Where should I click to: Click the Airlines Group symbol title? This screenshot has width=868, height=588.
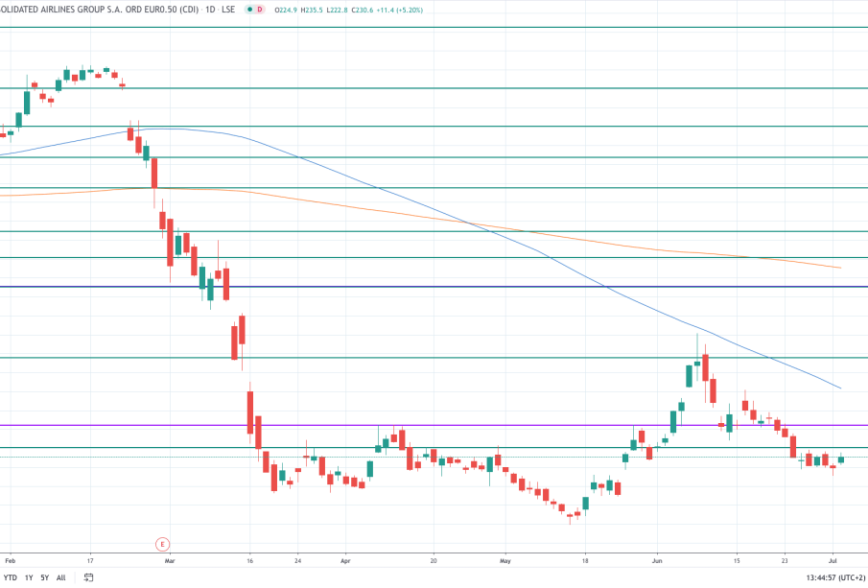point(96,10)
